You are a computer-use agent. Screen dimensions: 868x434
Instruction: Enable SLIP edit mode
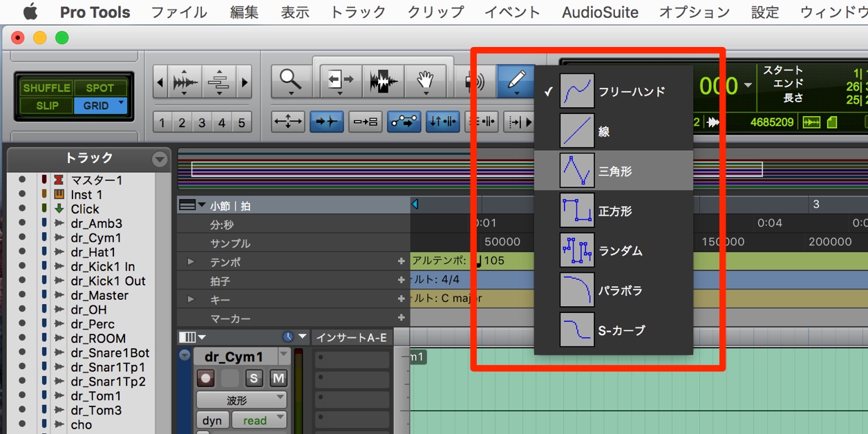[46, 106]
